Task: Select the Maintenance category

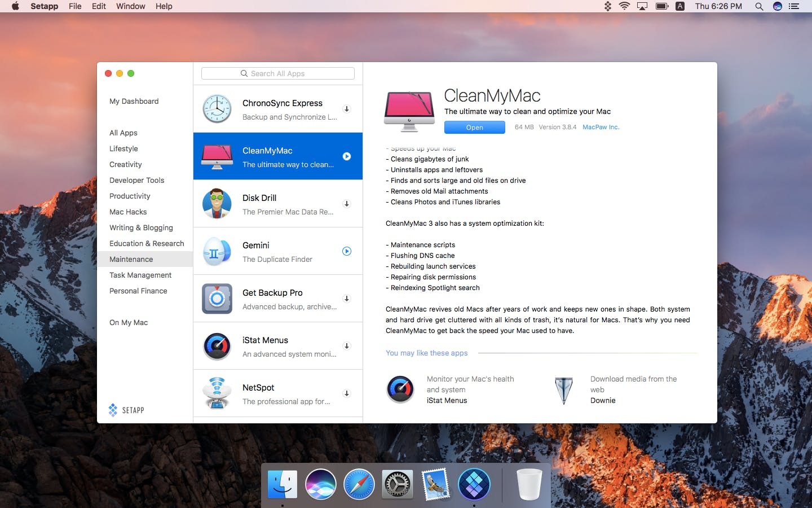Action: 145,259
